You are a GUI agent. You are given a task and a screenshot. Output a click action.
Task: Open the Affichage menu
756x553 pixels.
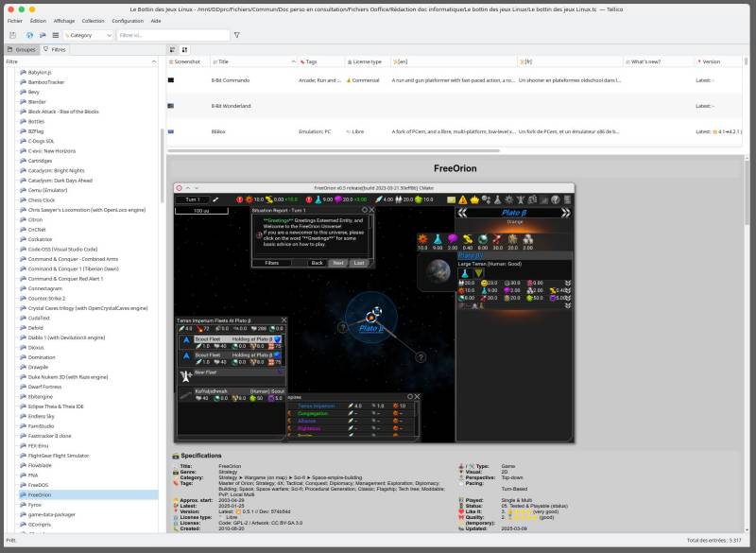click(64, 21)
